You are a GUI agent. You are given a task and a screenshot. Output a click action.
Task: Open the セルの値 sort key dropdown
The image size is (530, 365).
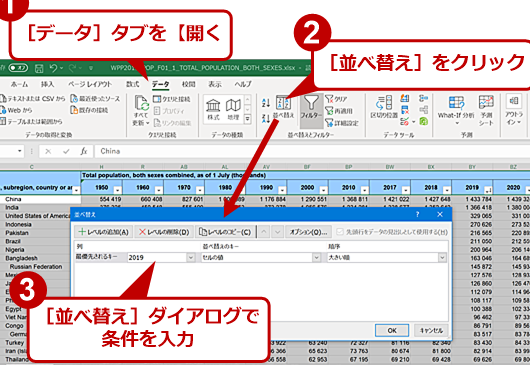(x=316, y=258)
